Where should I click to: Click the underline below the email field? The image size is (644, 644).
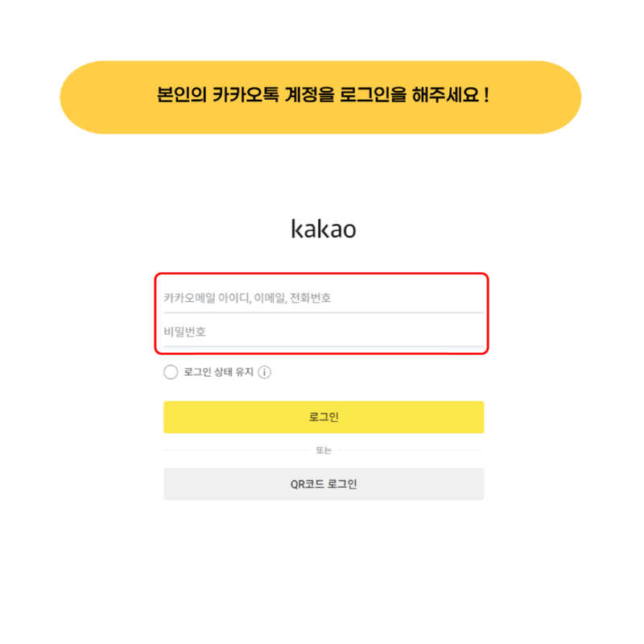(x=324, y=313)
